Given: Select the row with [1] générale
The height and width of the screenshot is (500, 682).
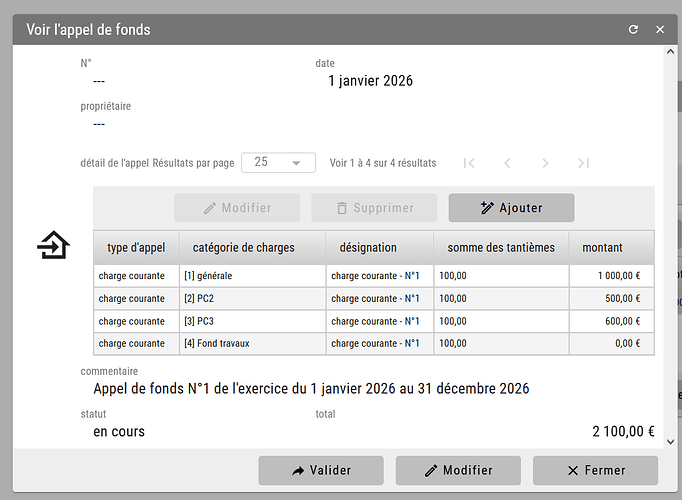Looking at the screenshot, I should tap(374, 276).
